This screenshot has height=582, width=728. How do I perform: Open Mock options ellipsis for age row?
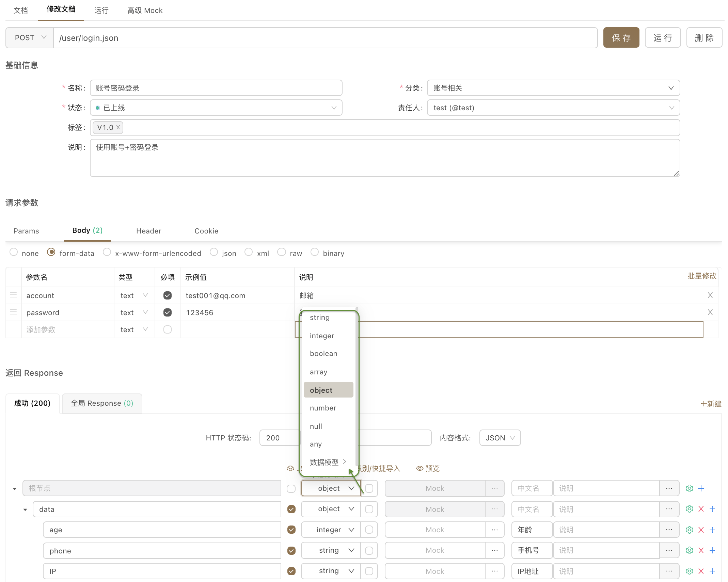494,530
